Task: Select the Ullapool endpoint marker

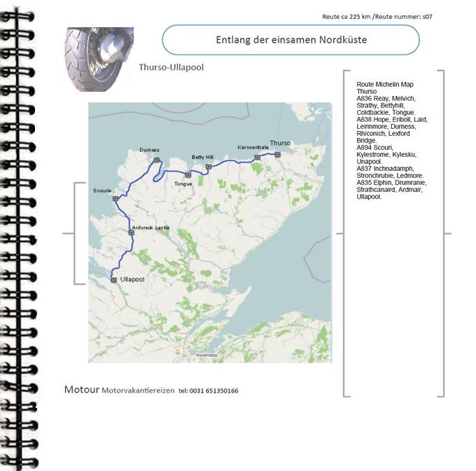Action: (113, 279)
